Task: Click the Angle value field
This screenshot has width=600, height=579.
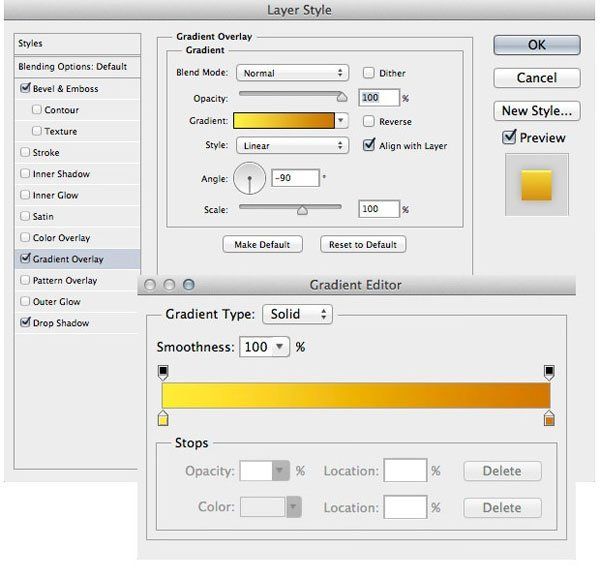Action: (x=295, y=178)
